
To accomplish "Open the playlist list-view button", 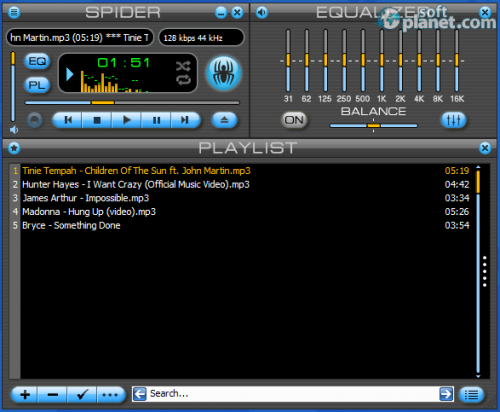I will [471, 395].
